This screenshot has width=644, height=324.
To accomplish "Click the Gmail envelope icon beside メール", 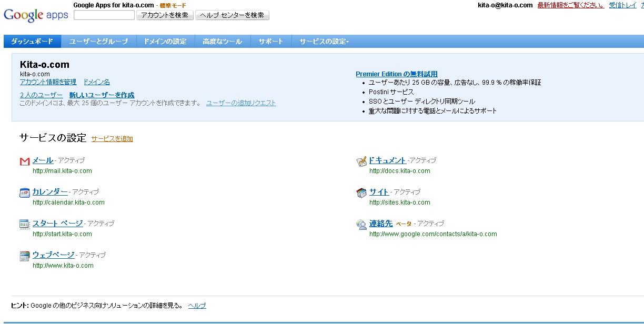I will click(x=24, y=161).
